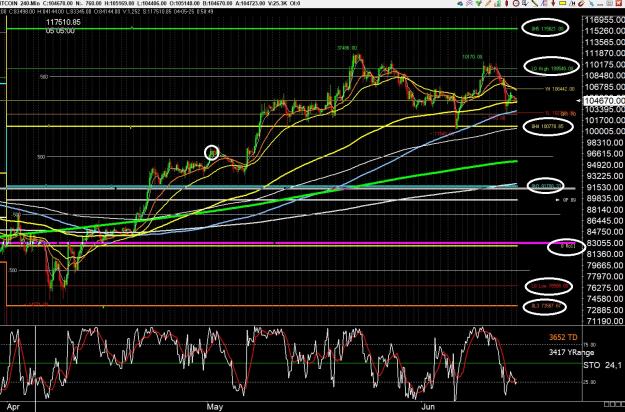The height and width of the screenshot is (412, 625).
Task: Click the 110175.00 price axis label
Action: point(604,65)
